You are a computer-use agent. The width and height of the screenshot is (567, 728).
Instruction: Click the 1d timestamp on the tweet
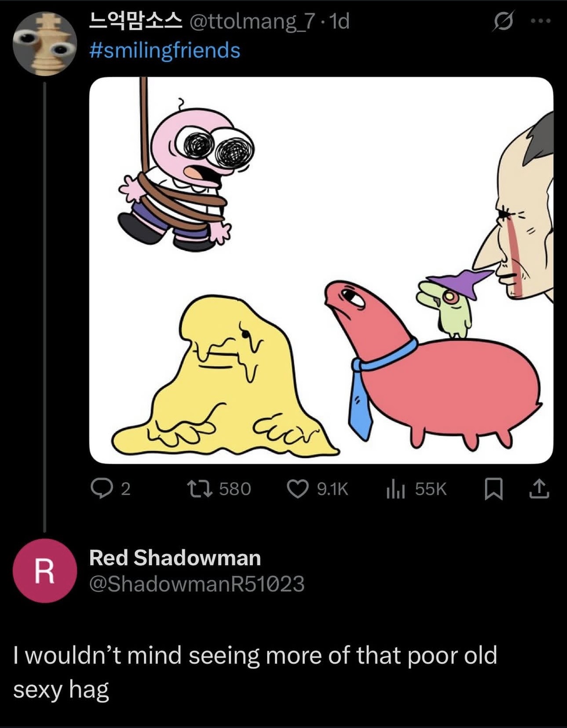click(339, 21)
